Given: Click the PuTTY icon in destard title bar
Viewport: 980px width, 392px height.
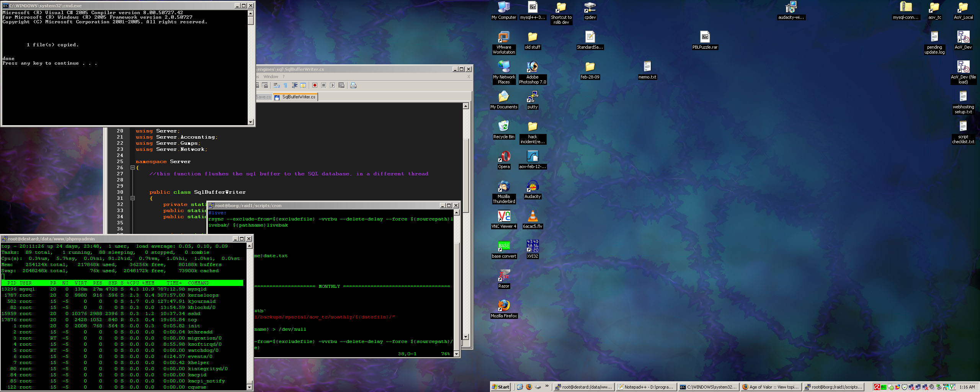Looking at the screenshot, I should point(4,239).
